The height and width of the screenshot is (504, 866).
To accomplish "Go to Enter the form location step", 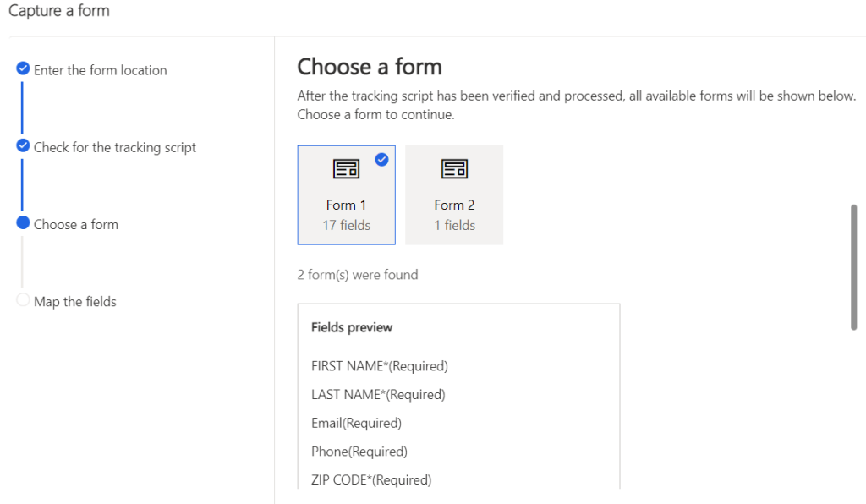I will point(100,70).
